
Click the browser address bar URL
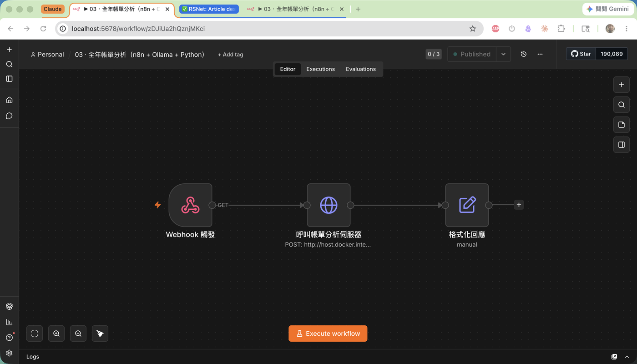click(x=138, y=29)
